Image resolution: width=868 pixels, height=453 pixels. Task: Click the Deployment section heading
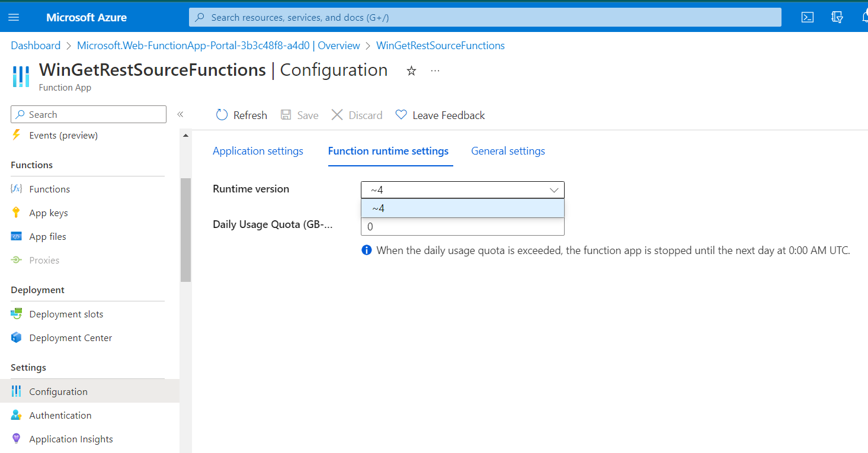pyautogui.click(x=37, y=290)
